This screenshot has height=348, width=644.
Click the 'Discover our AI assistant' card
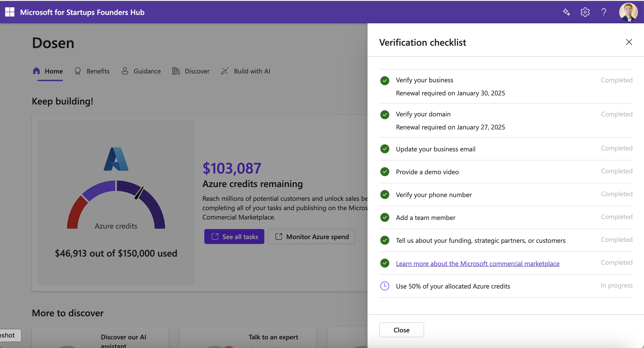(x=100, y=338)
